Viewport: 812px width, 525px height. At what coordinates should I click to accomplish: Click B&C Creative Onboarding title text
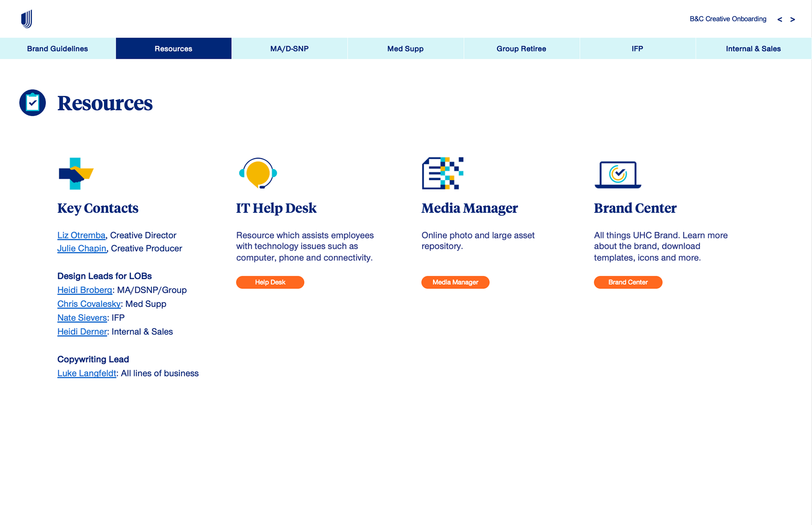(x=728, y=19)
